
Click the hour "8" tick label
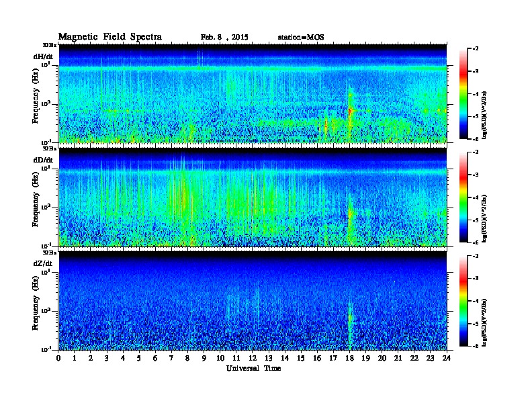pos(187,359)
